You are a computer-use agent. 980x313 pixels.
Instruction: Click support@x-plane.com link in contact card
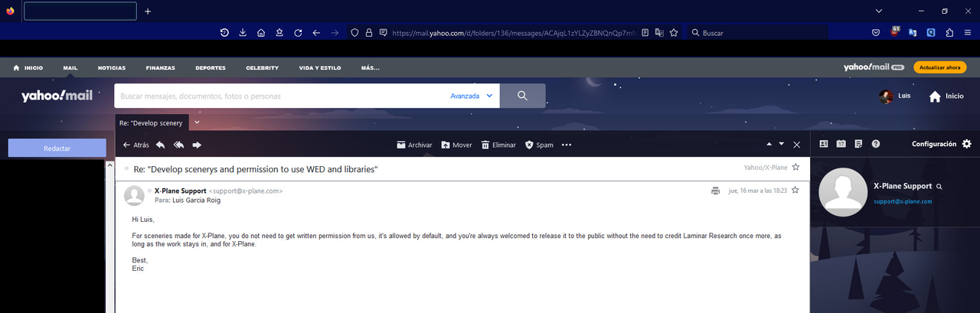(x=903, y=201)
